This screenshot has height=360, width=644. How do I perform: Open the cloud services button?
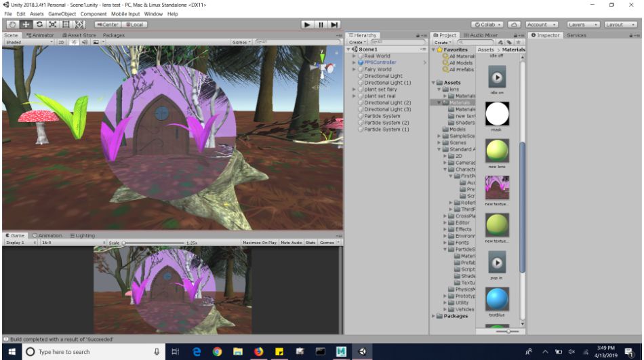[x=515, y=24]
